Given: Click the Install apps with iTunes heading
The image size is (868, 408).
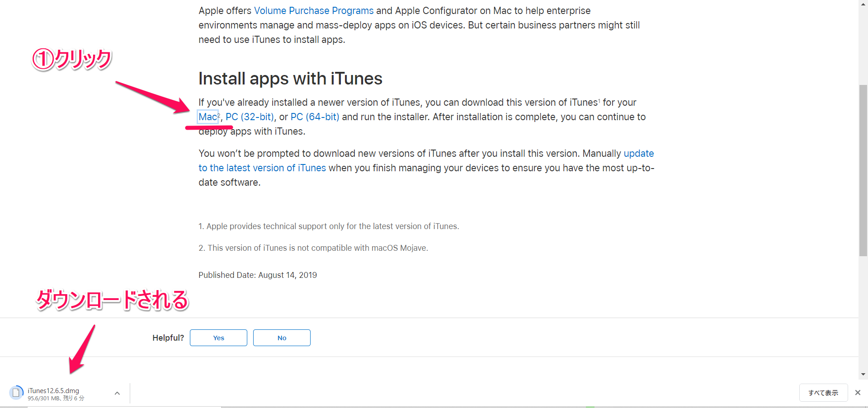Looking at the screenshot, I should tap(290, 79).
